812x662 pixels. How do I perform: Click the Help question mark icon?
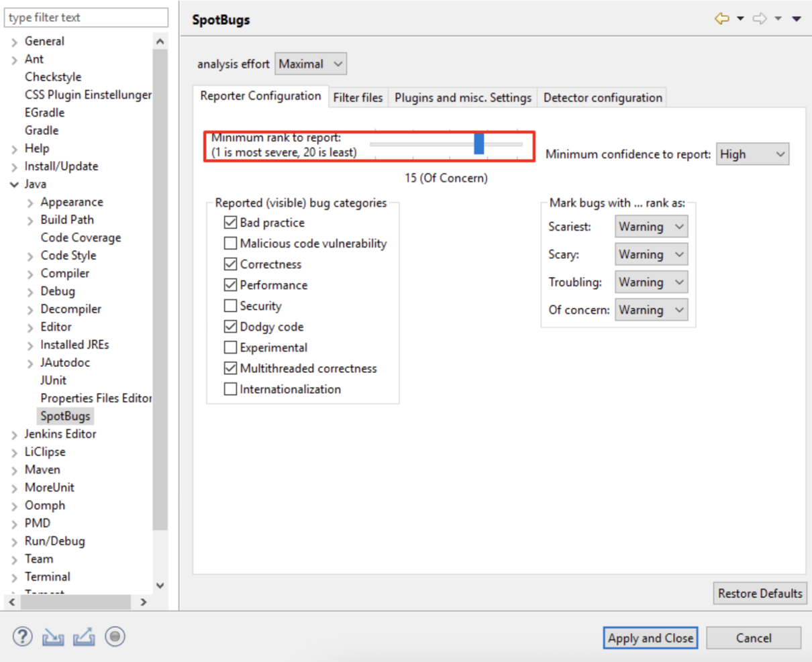pyautogui.click(x=21, y=637)
